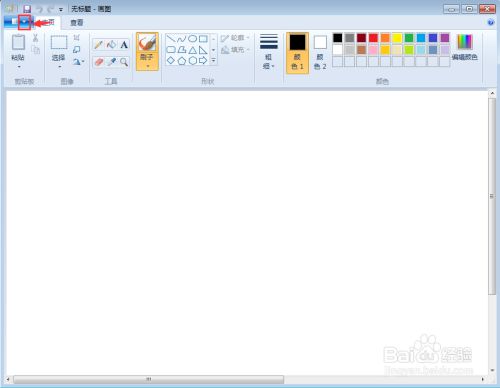Click the Crop icon in image group
The height and width of the screenshot is (388, 500).
(77, 37)
